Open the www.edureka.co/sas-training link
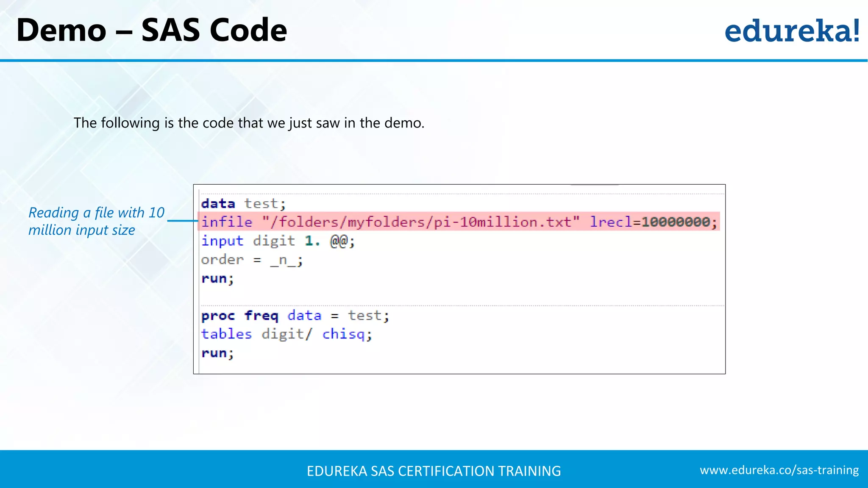Viewport: 868px width, 488px height. 779,470
